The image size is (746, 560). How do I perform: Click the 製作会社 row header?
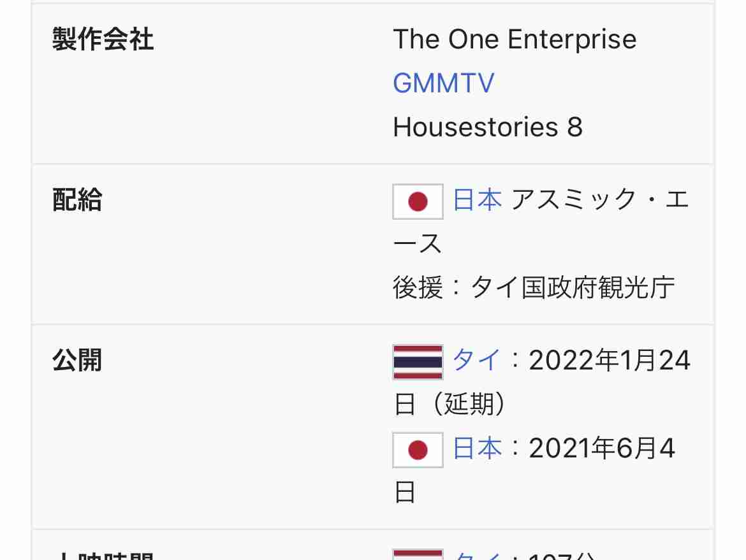pyautogui.click(x=103, y=39)
